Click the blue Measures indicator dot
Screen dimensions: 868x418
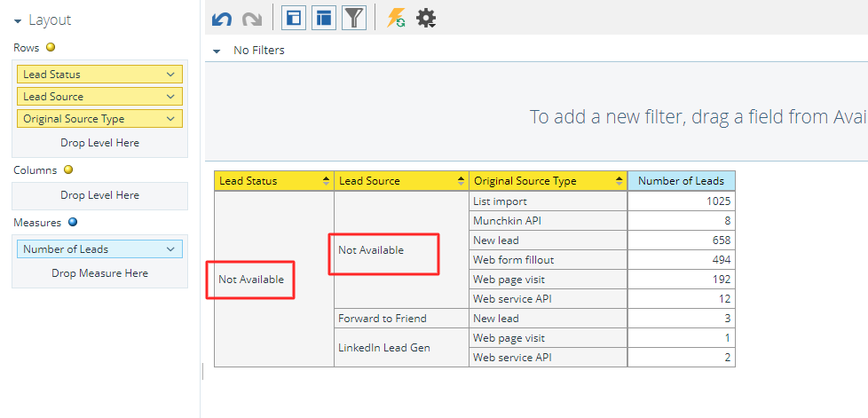point(73,223)
